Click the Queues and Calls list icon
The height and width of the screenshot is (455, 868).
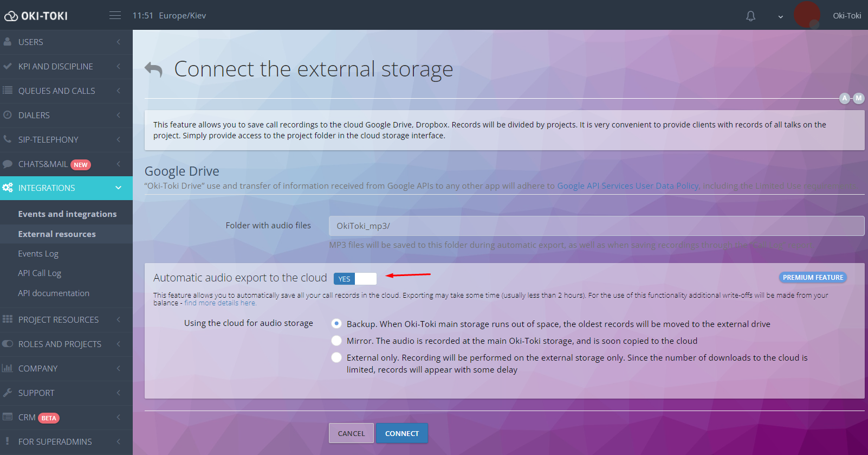8,91
